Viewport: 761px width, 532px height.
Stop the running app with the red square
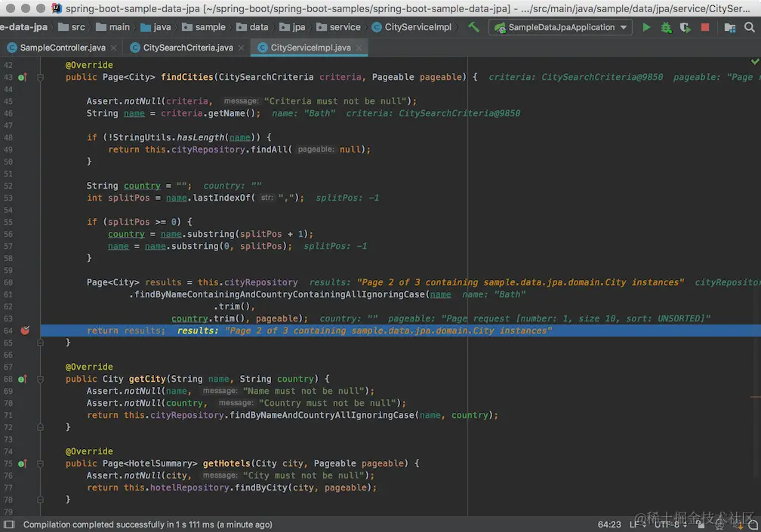click(x=704, y=28)
